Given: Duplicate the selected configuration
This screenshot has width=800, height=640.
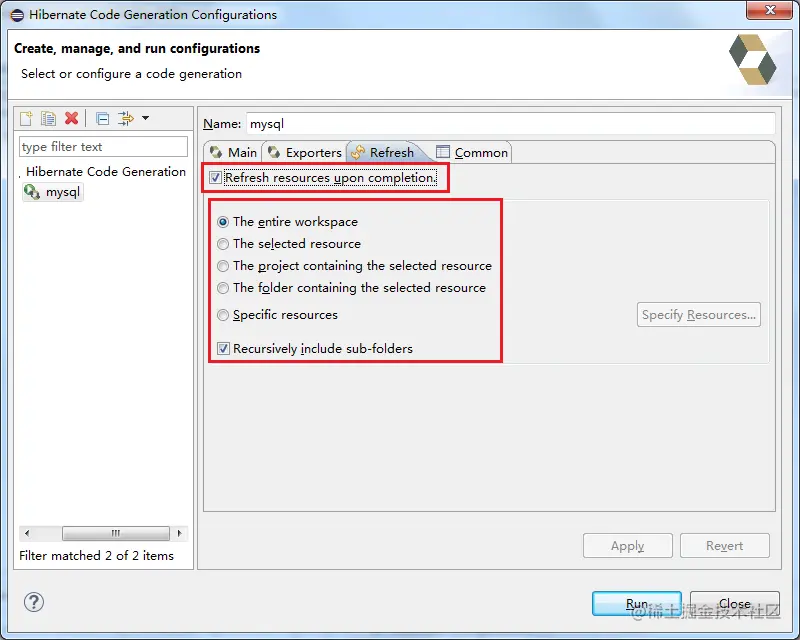Looking at the screenshot, I should [x=47, y=118].
